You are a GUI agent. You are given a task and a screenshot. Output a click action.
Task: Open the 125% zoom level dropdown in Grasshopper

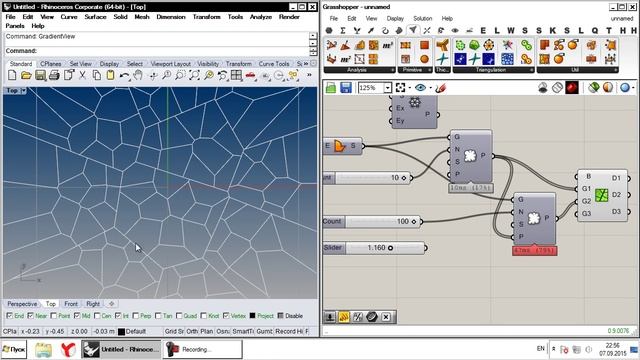point(387,88)
